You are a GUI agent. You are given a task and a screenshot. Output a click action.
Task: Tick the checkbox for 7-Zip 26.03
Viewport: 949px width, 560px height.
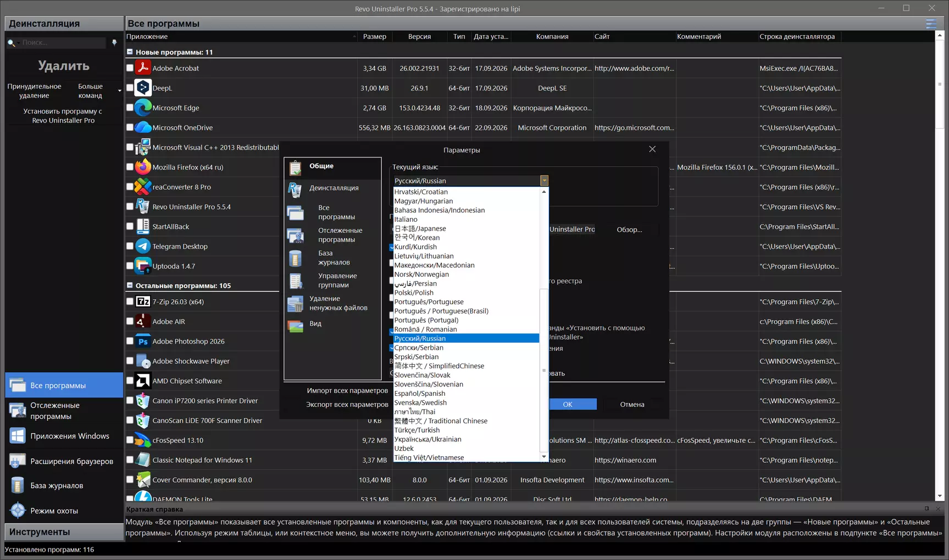(130, 301)
